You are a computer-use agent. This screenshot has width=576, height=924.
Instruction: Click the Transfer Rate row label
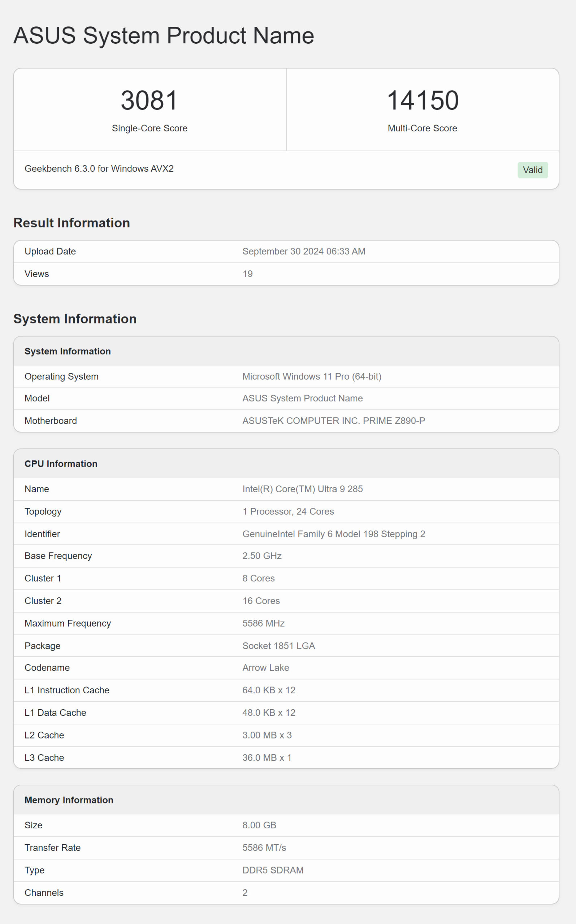[x=53, y=847]
